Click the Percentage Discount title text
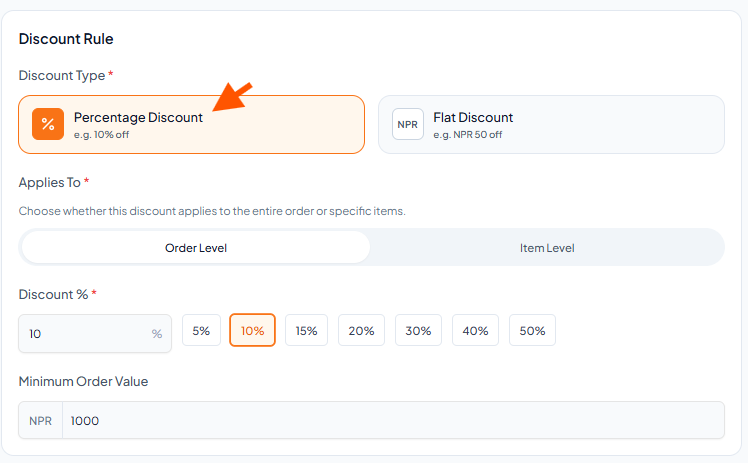748x463 pixels. point(138,117)
